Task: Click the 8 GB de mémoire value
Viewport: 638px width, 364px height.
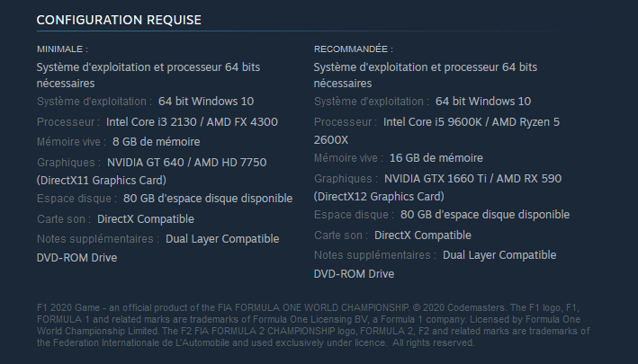Action: (157, 142)
